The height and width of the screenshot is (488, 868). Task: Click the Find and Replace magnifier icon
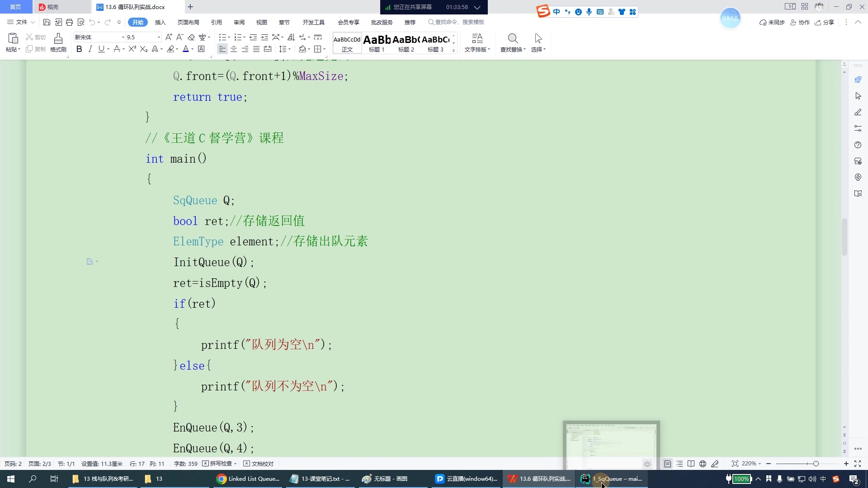pos(513,38)
